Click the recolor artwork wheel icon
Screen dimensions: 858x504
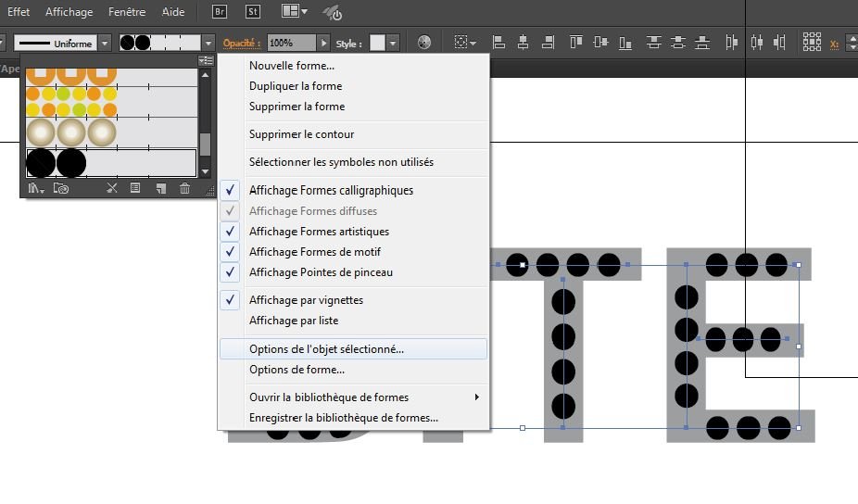click(x=424, y=43)
